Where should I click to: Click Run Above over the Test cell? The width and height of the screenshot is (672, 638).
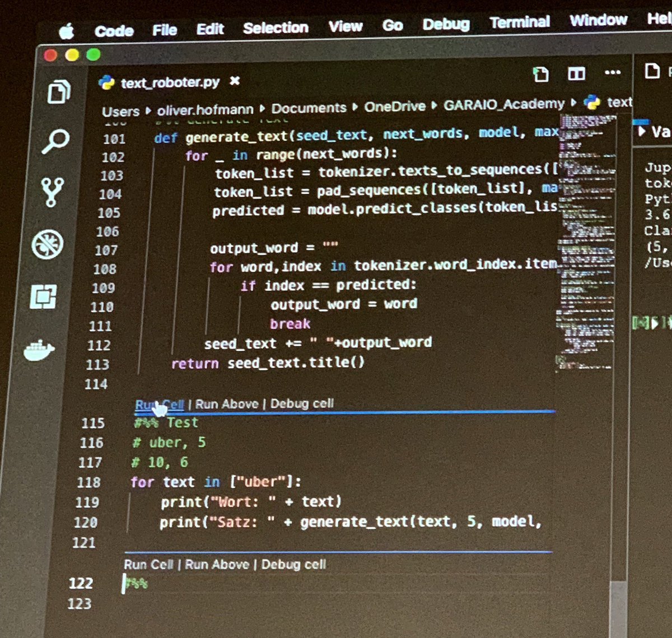coord(227,404)
